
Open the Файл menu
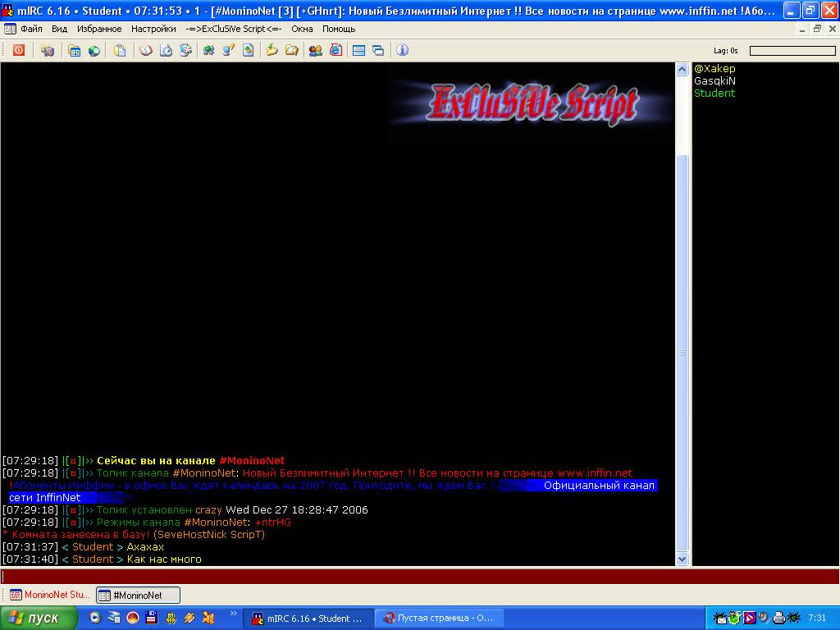point(31,29)
